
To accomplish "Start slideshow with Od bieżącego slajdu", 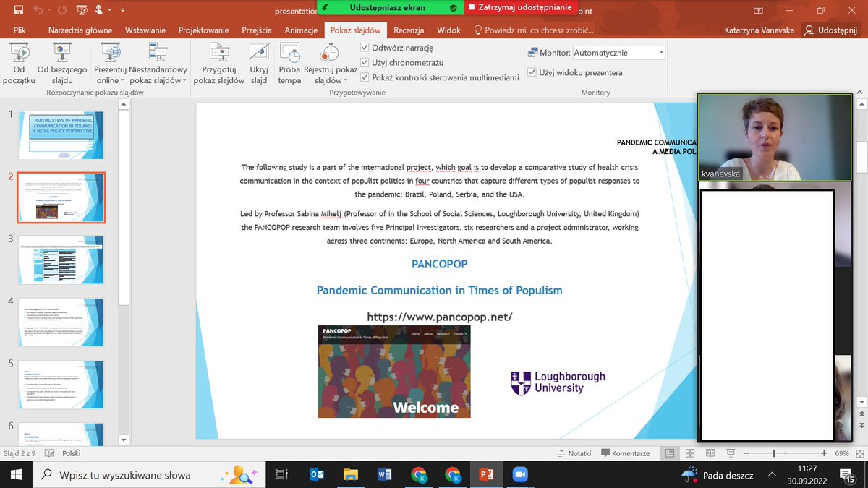I will click(62, 63).
